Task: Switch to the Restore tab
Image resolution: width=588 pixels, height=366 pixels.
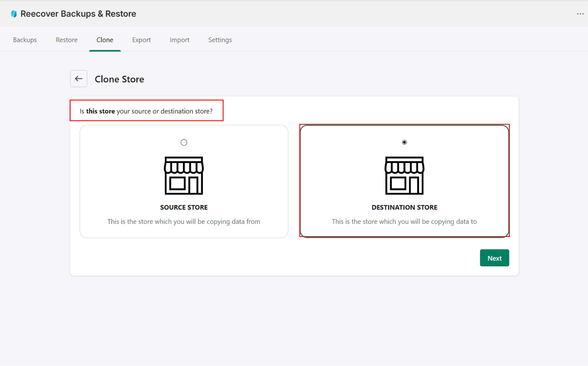Action: point(67,40)
